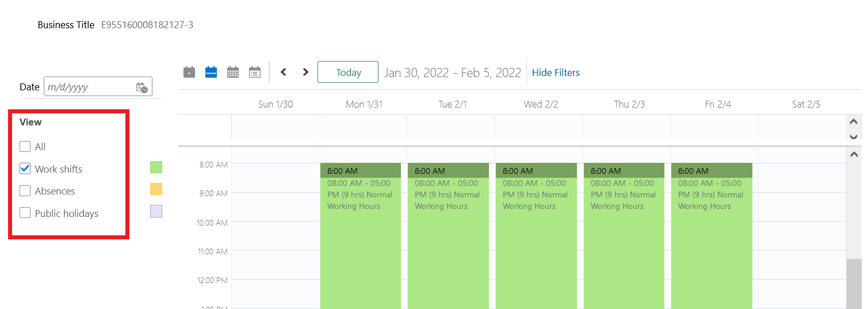Click the time grid scroll up arrow
The image size is (868, 309).
[854, 154]
